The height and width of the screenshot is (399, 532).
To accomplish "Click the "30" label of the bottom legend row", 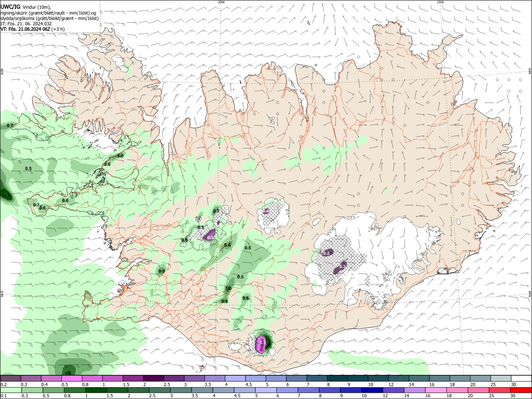I will coord(513,396).
